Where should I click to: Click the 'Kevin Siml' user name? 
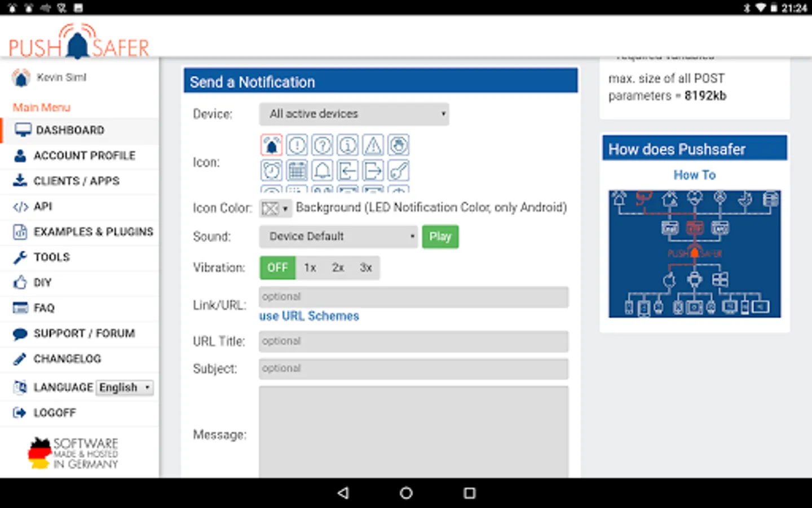61,77
